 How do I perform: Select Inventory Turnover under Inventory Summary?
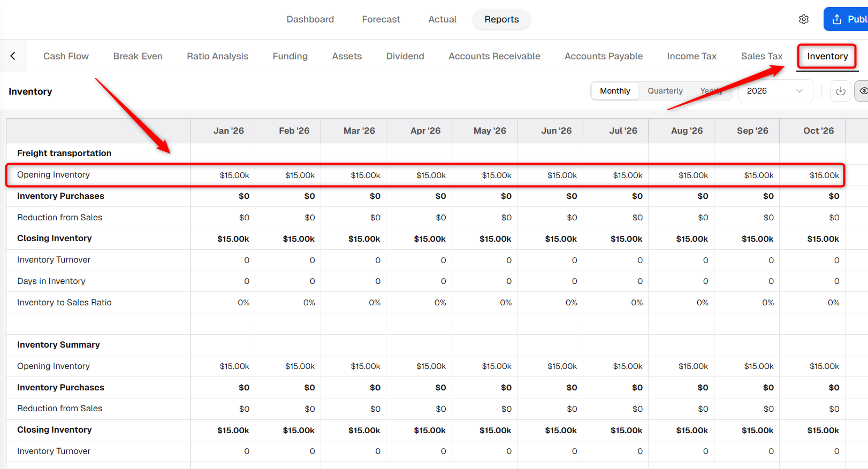(54, 451)
